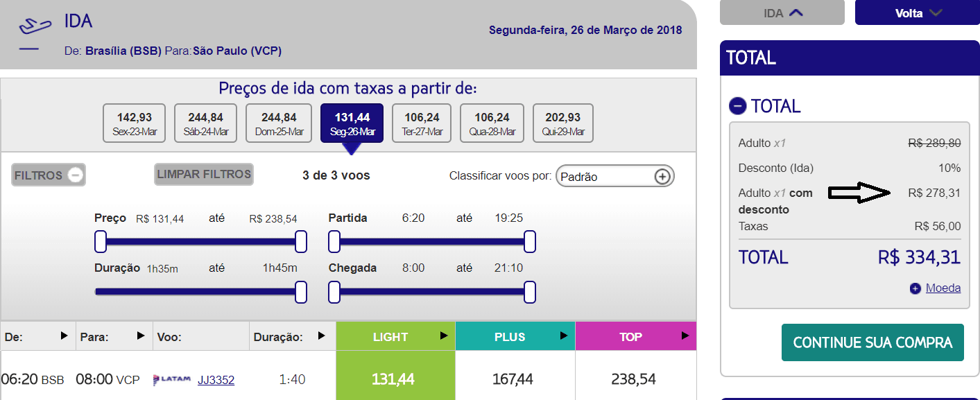Screen dimensions: 980x400
Task: Click the right Preço slider handle
Action: pyautogui.click(x=301, y=242)
